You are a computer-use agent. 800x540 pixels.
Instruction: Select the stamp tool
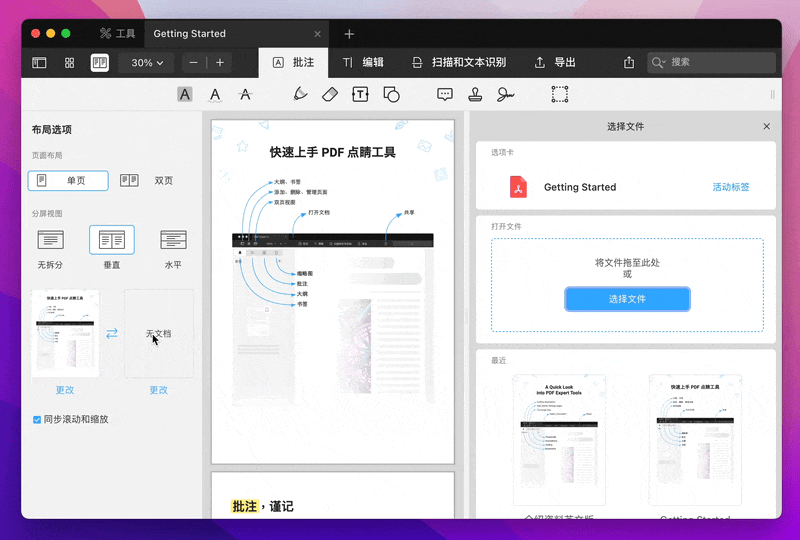point(476,94)
